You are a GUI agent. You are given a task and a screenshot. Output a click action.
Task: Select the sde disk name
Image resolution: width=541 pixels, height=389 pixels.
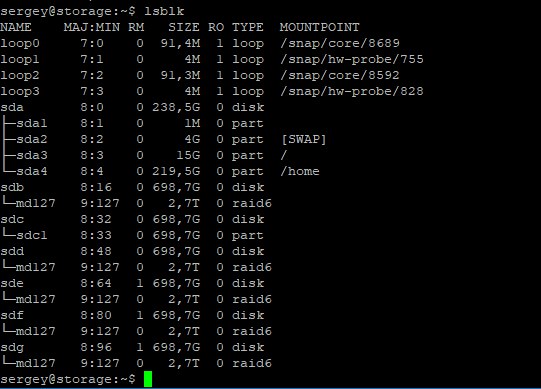12,283
